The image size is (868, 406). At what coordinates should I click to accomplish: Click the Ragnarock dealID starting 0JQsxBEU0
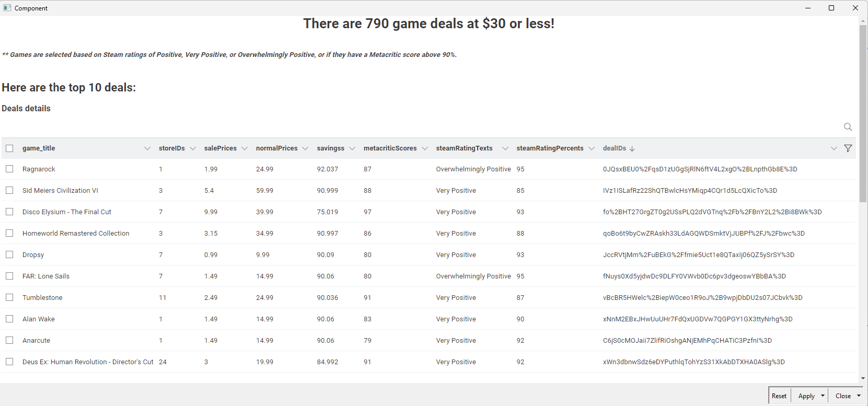(x=700, y=169)
